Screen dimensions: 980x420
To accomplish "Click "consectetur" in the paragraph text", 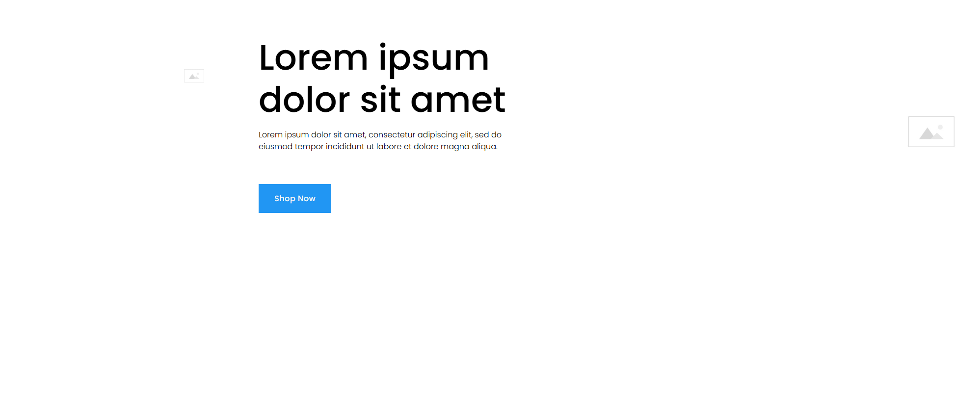I will coord(392,134).
